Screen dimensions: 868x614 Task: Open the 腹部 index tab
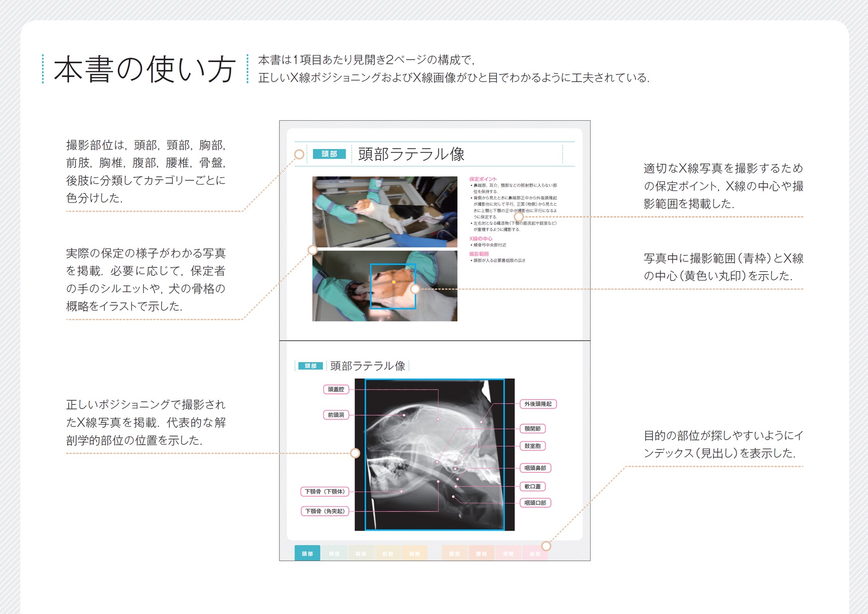454,553
